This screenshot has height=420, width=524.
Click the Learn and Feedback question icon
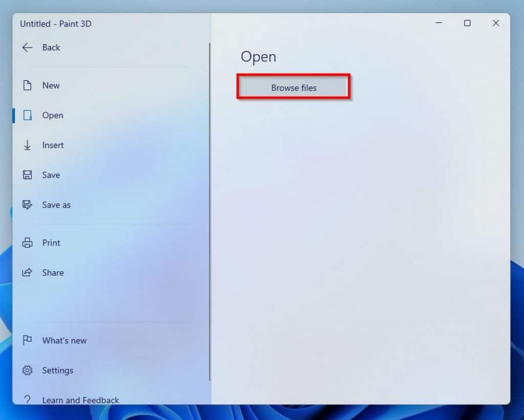click(27, 400)
